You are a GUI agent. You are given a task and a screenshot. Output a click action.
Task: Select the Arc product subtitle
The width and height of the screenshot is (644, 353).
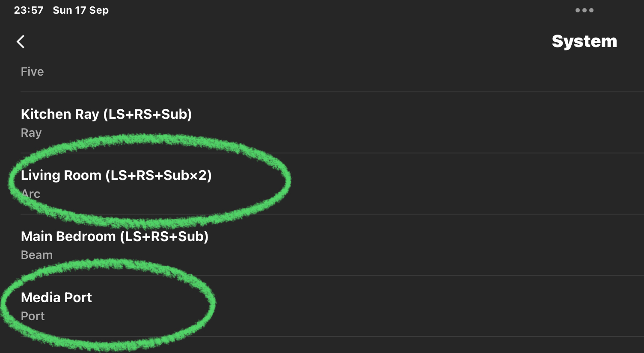pyautogui.click(x=31, y=194)
